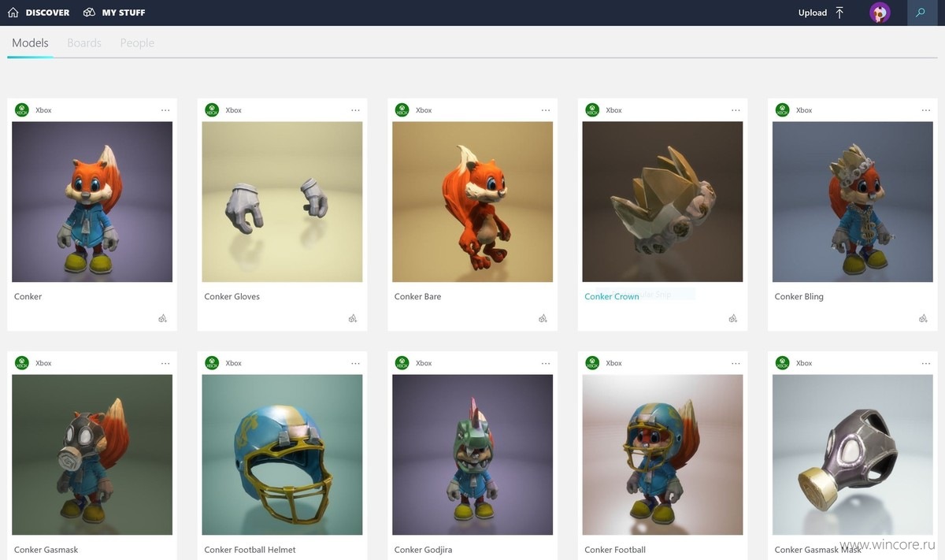Open the Conker Crown model thumbnail
This screenshot has height=560, width=945.
click(x=662, y=202)
